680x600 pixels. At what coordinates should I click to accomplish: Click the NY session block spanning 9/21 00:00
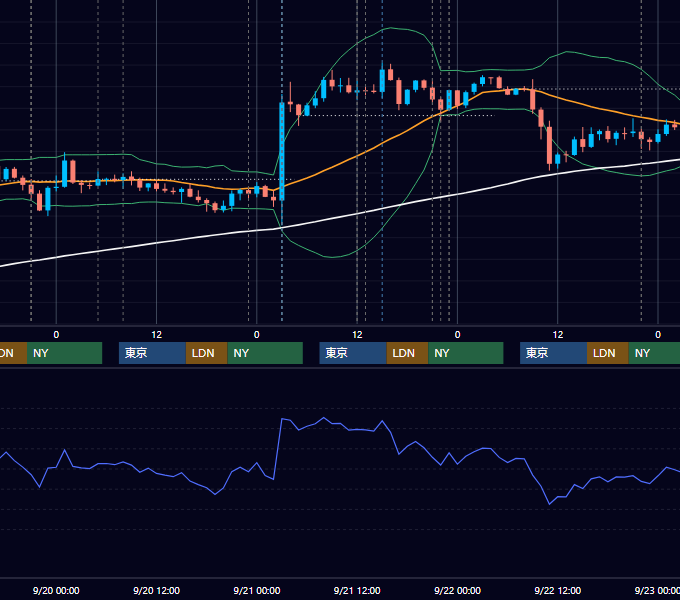click(x=265, y=353)
